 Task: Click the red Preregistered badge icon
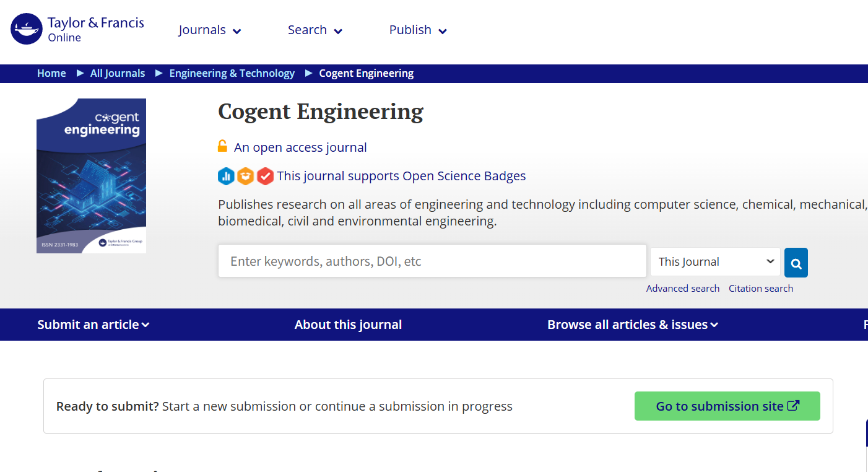coord(265,177)
